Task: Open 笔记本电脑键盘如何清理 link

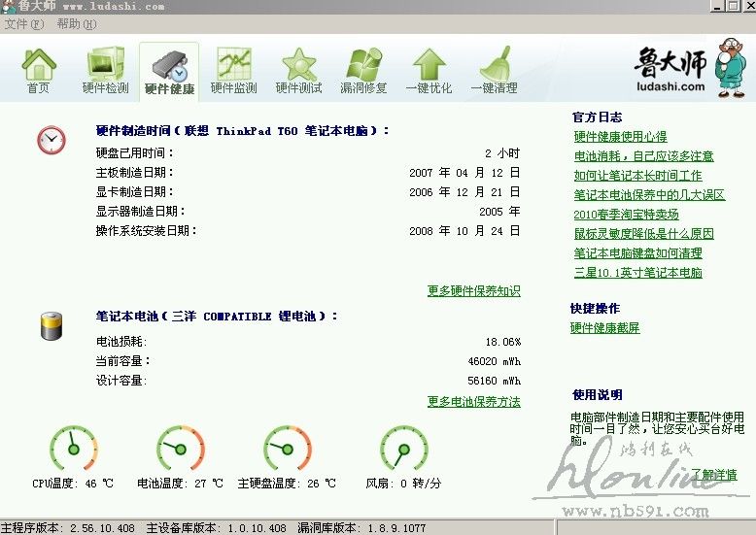Action: (637, 253)
